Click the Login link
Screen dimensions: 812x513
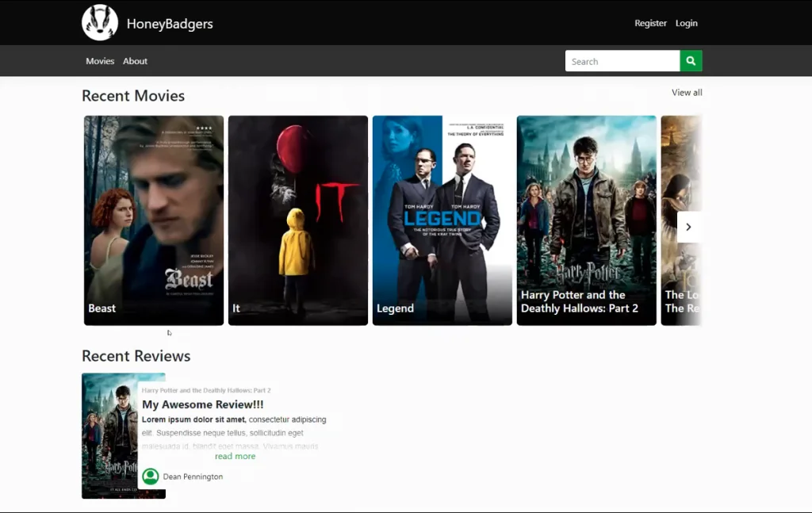[686, 23]
